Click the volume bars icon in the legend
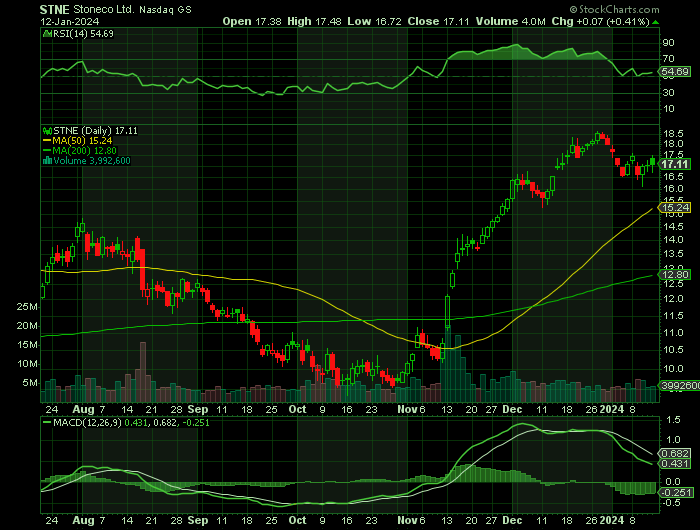Viewport: 700px width, 530px height. click(47, 161)
